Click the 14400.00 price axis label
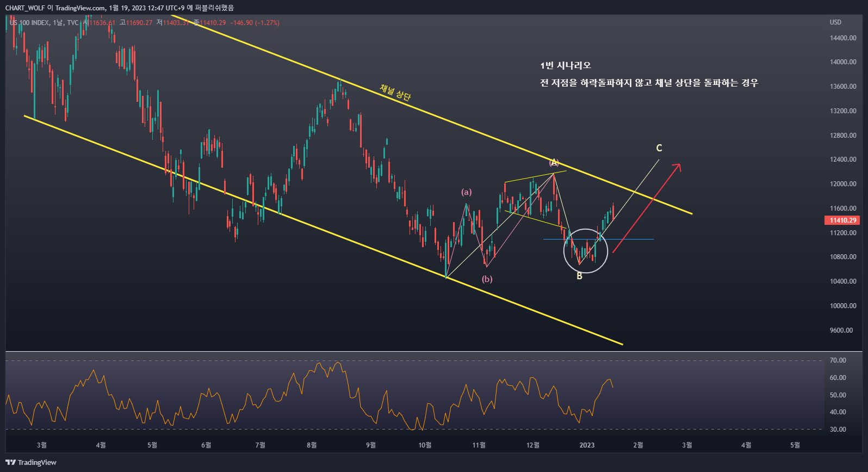 pos(843,38)
